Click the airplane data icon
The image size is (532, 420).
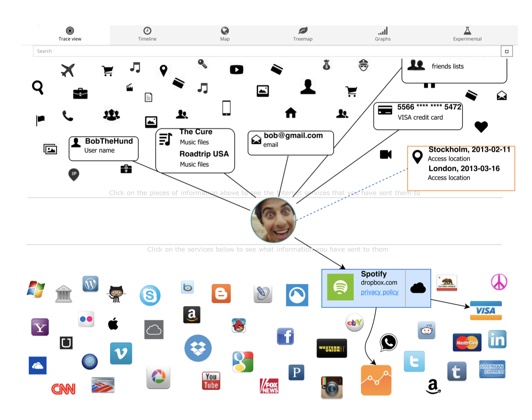point(68,70)
